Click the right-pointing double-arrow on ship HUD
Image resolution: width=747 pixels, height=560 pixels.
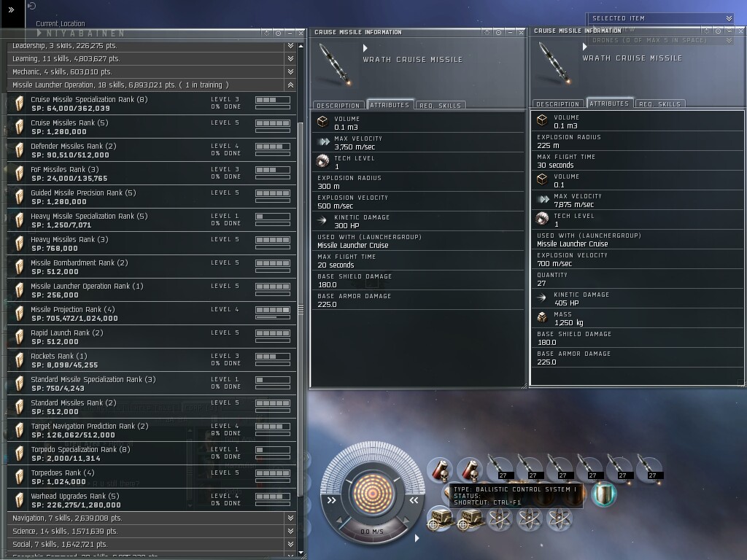click(x=332, y=500)
